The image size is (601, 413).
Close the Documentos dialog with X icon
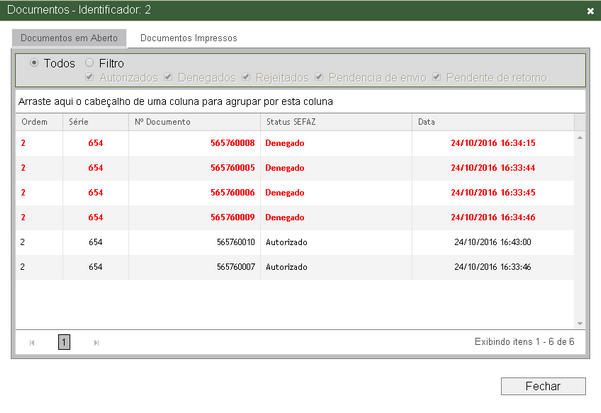[589, 10]
